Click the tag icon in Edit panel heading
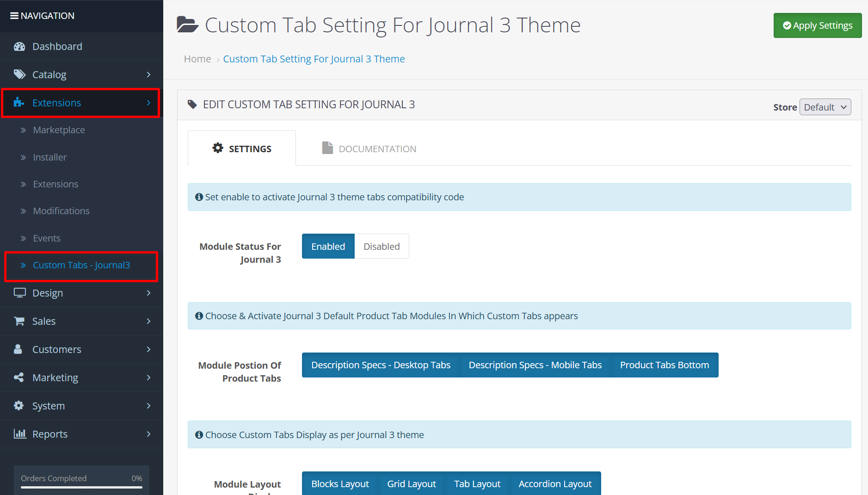 click(192, 105)
